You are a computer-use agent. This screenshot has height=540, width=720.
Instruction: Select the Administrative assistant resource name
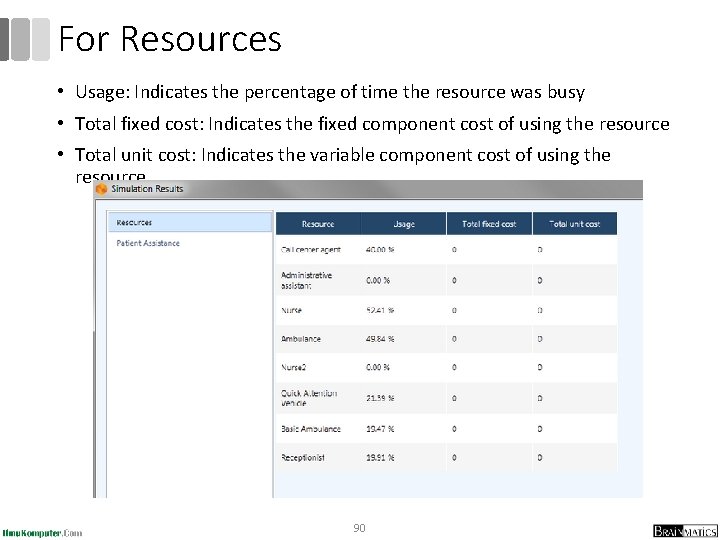point(306,280)
